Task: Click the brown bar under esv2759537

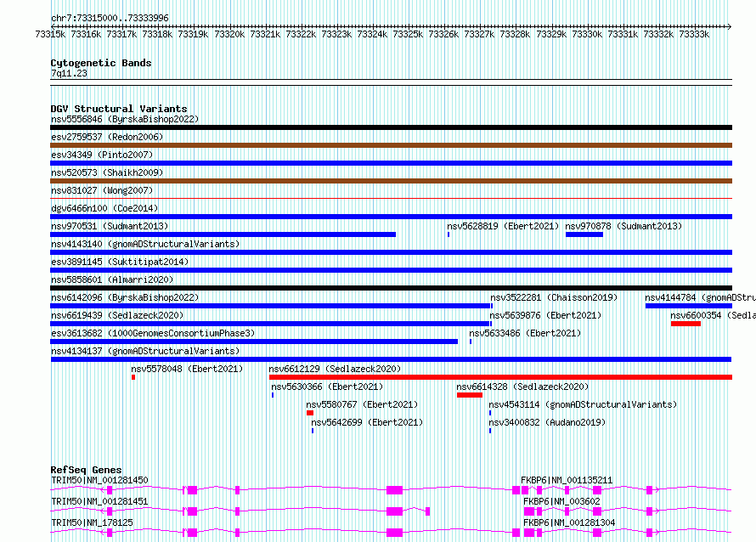Action: click(391, 145)
